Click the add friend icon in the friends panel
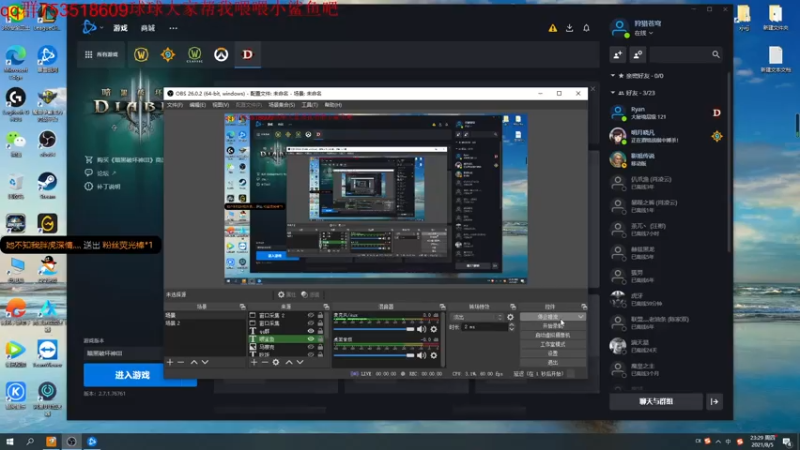Image resolution: width=800 pixels, height=450 pixels. 617,55
